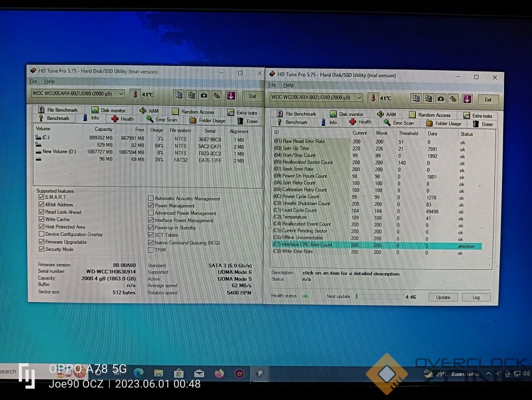
Task: Click the camera save-screenshot icon in left window
Action: 204,95
